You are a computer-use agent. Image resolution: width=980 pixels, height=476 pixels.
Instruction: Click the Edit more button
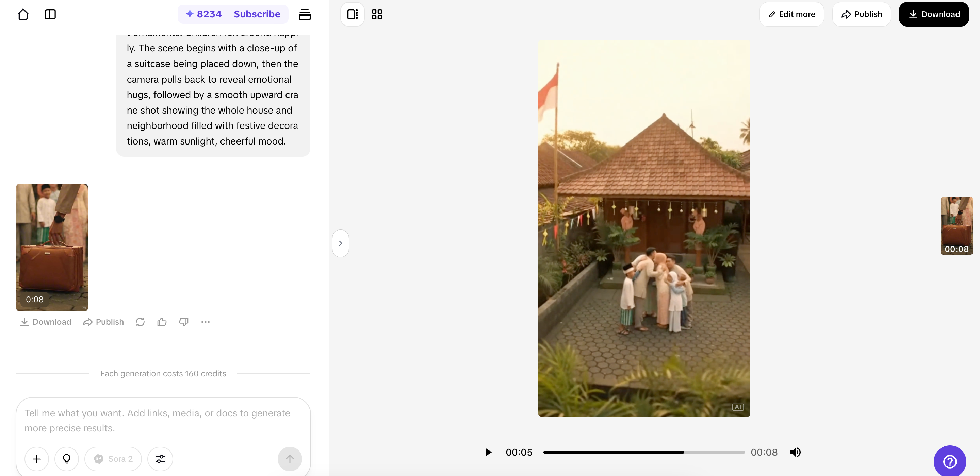tap(791, 14)
